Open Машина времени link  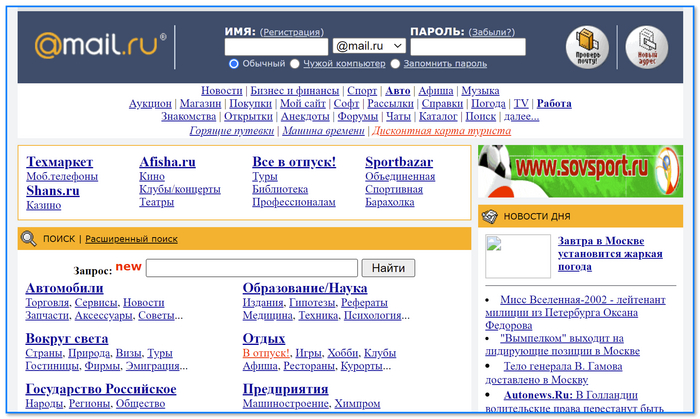click(x=323, y=131)
